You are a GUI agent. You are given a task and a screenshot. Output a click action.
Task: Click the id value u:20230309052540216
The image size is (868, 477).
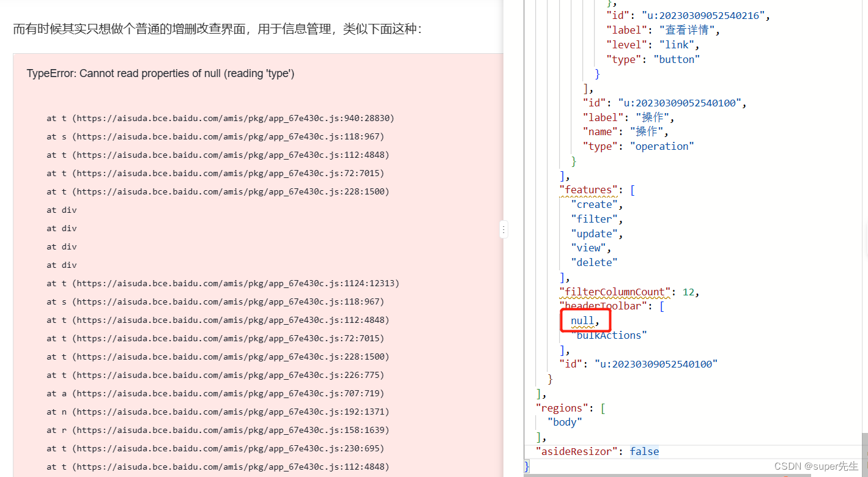[707, 15]
